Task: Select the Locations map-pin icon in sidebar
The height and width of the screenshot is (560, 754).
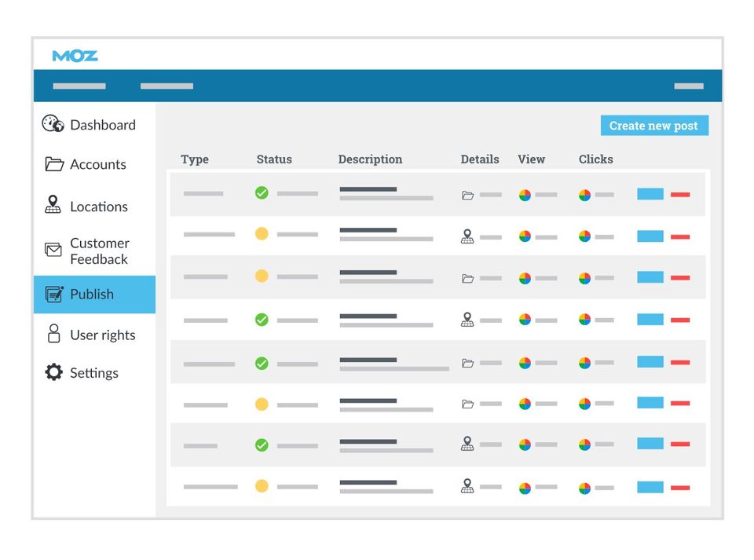Action: pos(53,204)
